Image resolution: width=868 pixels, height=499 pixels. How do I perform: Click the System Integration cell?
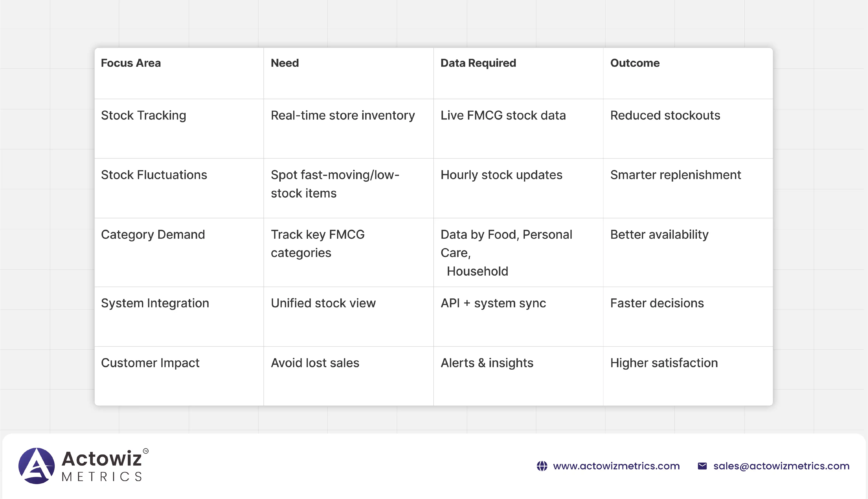coord(155,303)
